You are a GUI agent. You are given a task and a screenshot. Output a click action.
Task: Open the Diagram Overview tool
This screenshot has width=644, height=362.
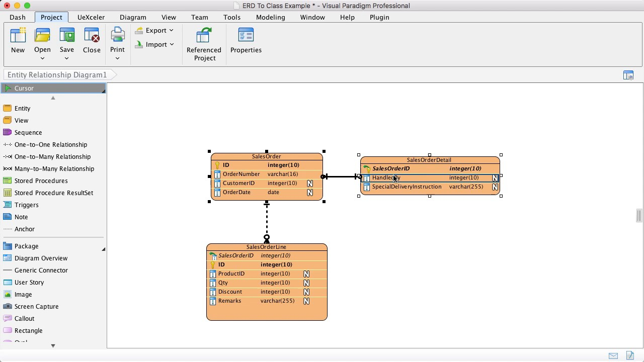click(x=41, y=258)
